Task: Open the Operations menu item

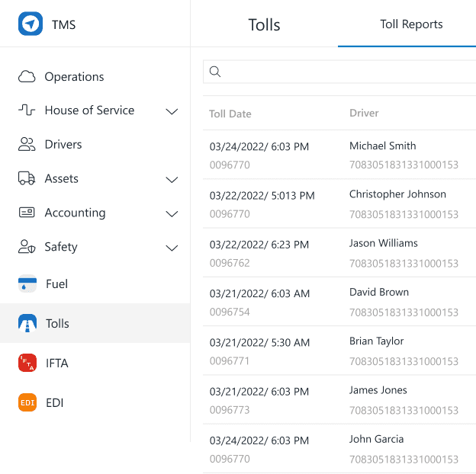Action: point(74,77)
